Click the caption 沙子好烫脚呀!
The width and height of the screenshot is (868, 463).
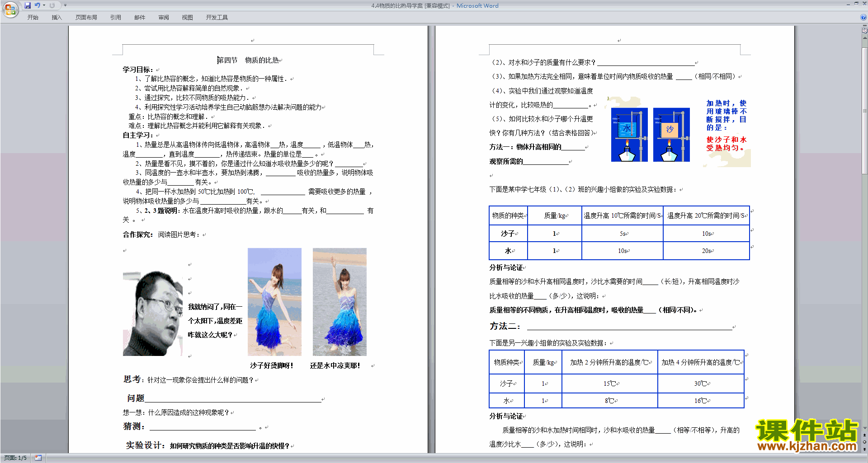tap(272, 365)
